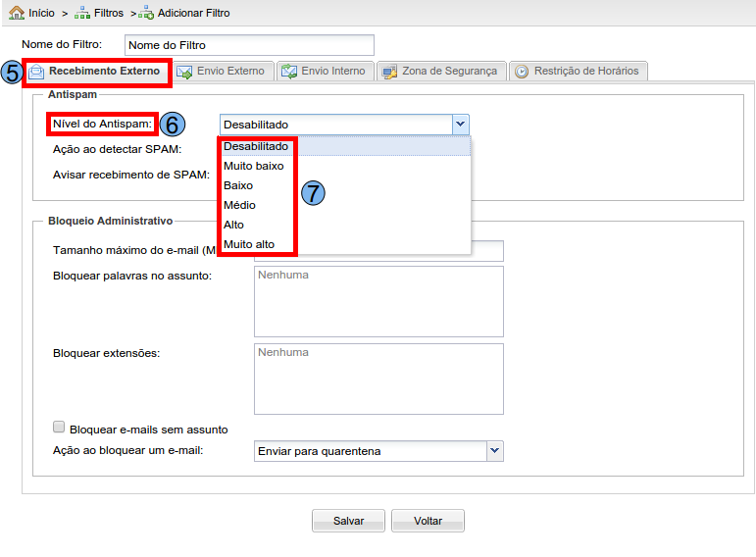Click the Zona de Segurança tab icon
Viewport: 756px width, 557px height.
click(389, 72)
